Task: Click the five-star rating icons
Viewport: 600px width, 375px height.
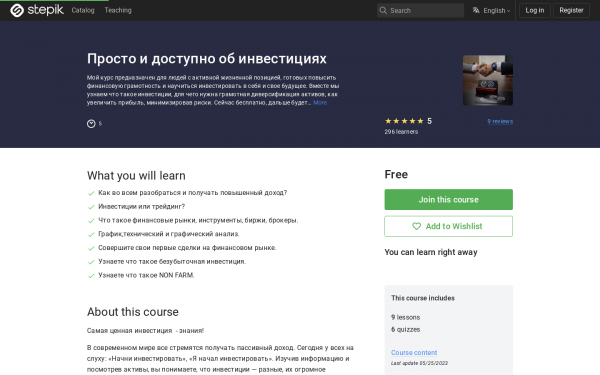Action: [x=404, y=121]
